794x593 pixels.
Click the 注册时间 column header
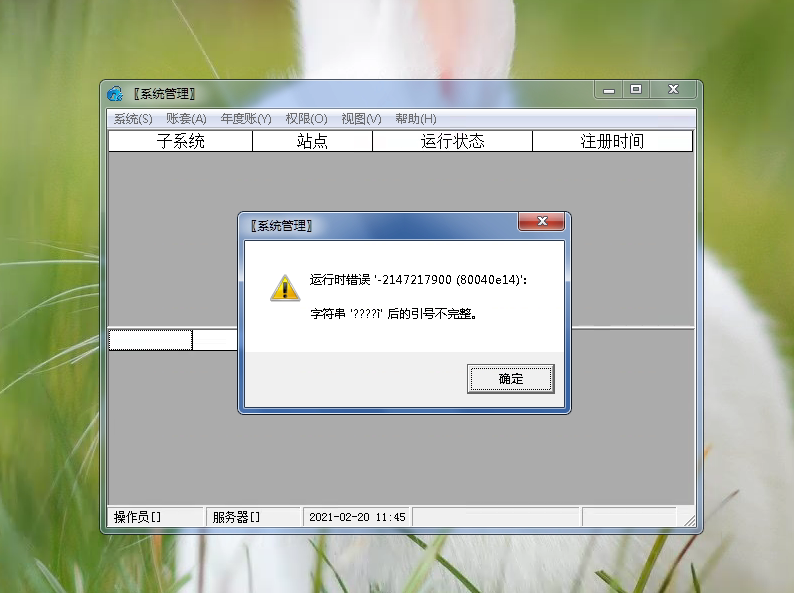point(612,141)
